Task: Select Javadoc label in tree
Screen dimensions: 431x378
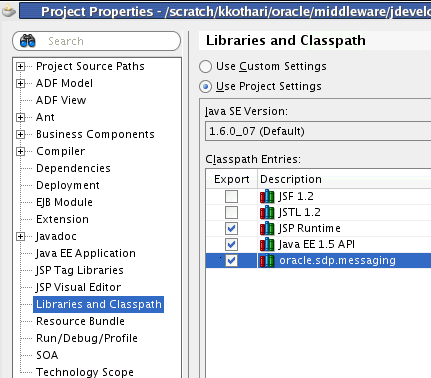Action: coord(56,236)
